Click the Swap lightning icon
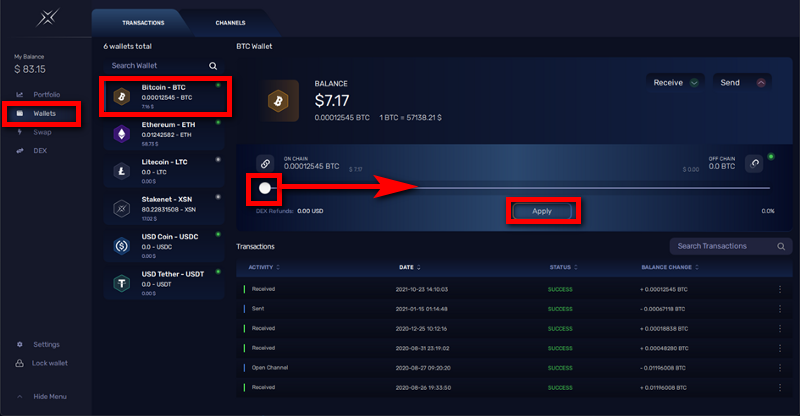The width and height of the screenshot is (800, 416). pyautogui.click(x=19, y=132)
